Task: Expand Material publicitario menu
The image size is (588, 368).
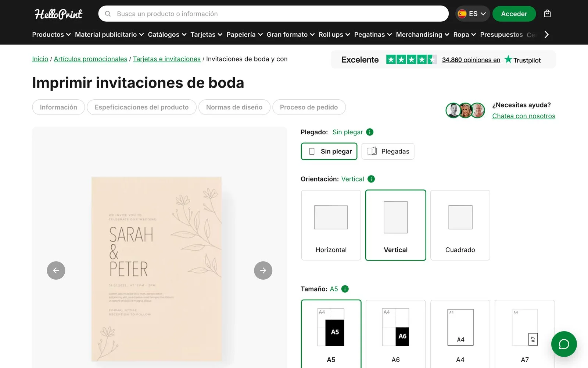Action: coord(110,35)
